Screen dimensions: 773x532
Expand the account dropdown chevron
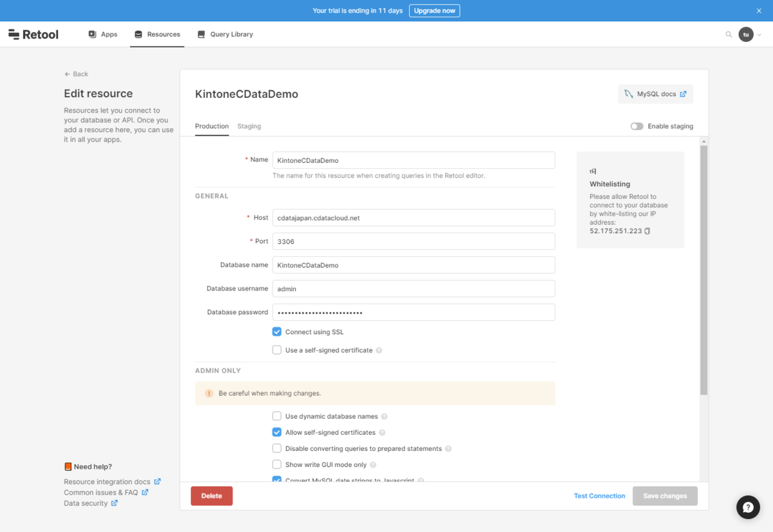coord(759,35)
